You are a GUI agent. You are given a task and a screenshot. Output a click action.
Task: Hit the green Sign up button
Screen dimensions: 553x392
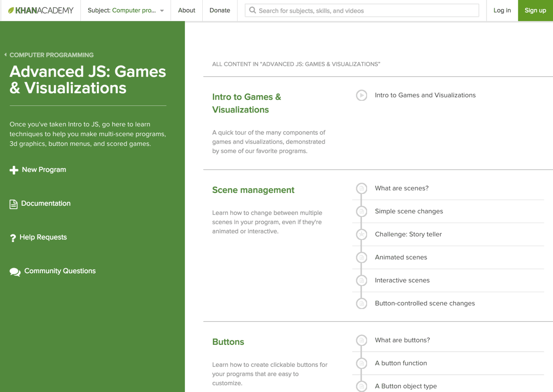[x=536, y=11]
